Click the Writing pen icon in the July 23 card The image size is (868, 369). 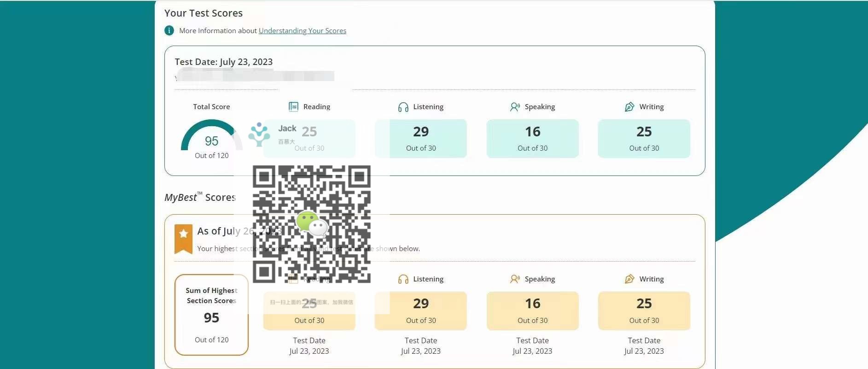pos(629,107)
